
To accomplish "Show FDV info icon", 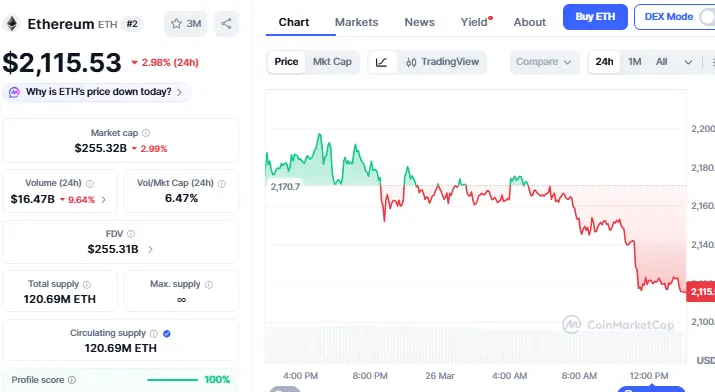I will 131,234.
